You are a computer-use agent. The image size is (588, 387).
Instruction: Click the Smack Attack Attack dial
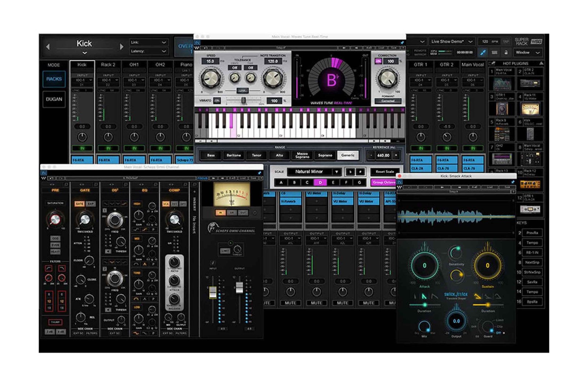(424, 265)
